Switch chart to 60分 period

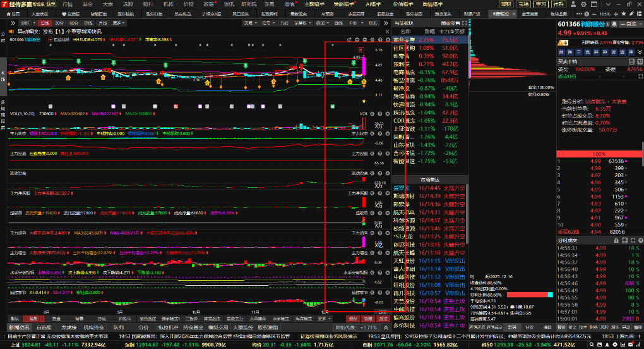point(73,23)
